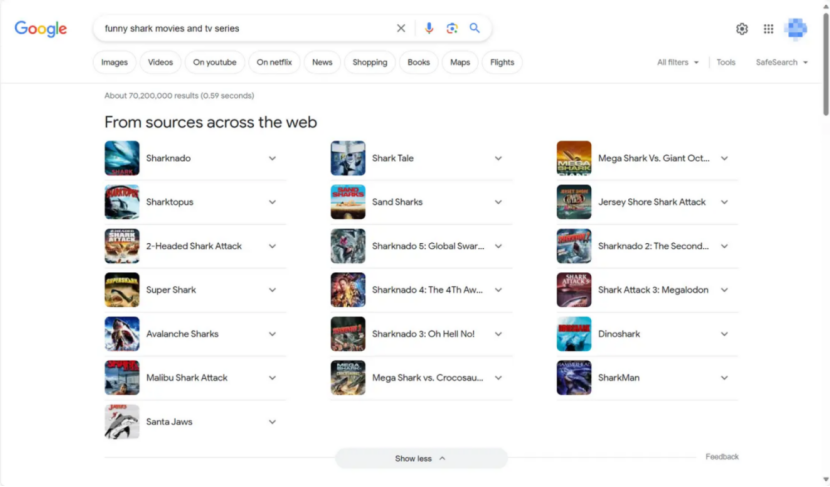The height and width of the screenshot is (487, 830).
Task: Collapse the list with Show less
Action: [421, 459]
